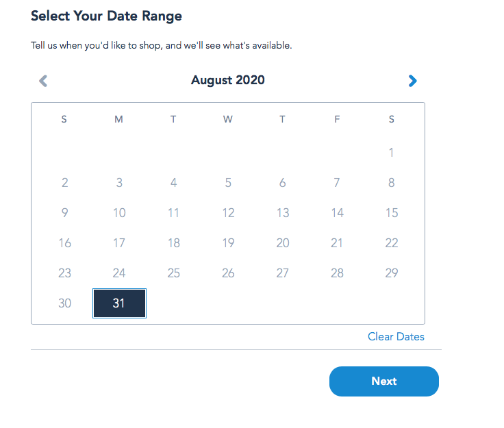Image resolution: width=504 pixels, height=428 pixels.
Task: Select the 10th of August
Action: pyautogui.click(x=119, y=213)
